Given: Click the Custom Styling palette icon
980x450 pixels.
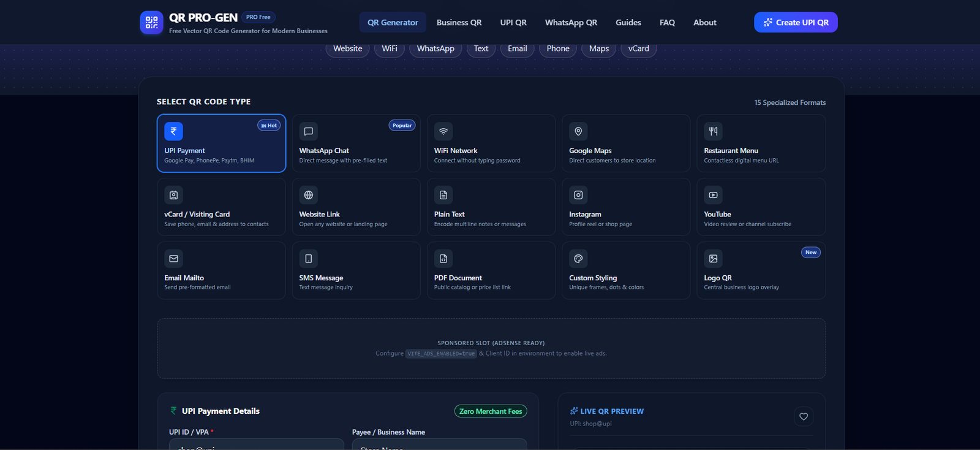Looking at the screenshot, I should pyautogui.click(x=578, y=259).
